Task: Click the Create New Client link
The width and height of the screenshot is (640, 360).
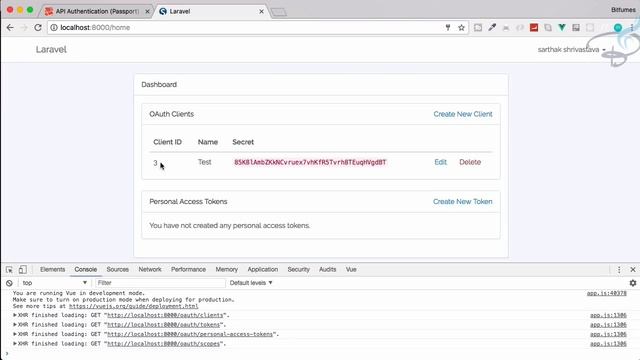Action: tap(463, 114)
